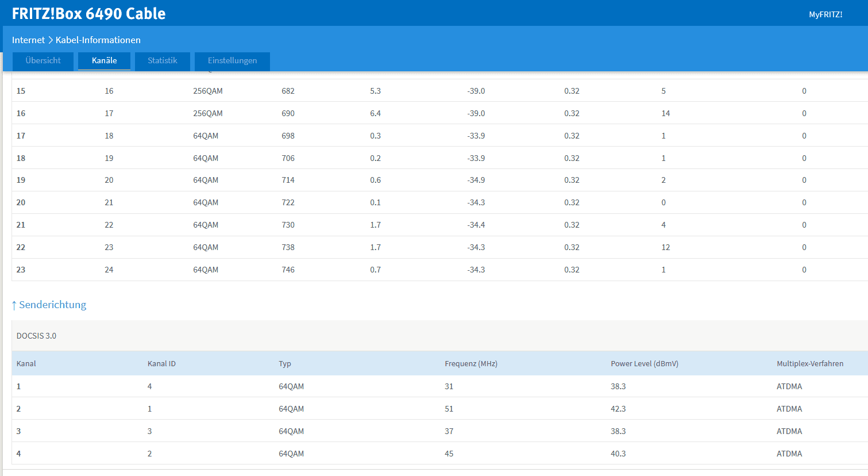Click error count 12
Image resolution: width=868 pixels, height=476 pixels.
(x=666, y=247)
